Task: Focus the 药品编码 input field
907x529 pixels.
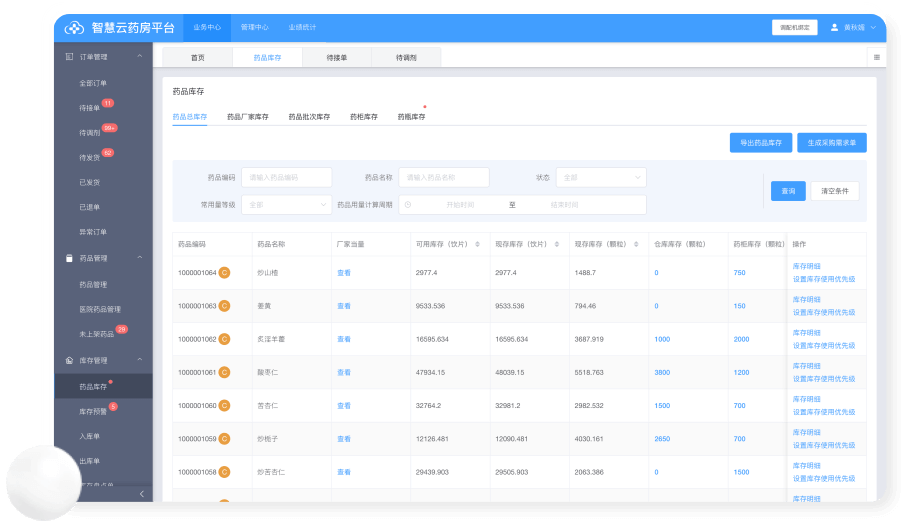Action: tap(286, 177)
